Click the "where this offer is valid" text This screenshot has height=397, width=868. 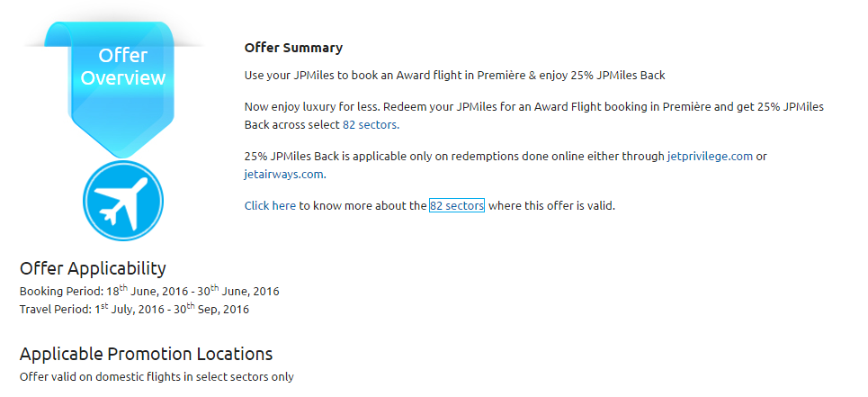pos(551,206)
